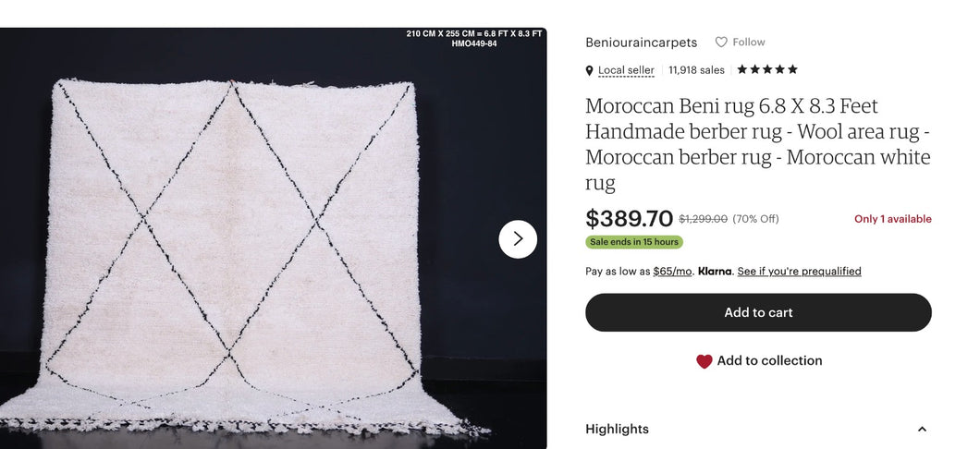Click the Follow heart icon
This screenshot has width=980, height=449.
721,42
